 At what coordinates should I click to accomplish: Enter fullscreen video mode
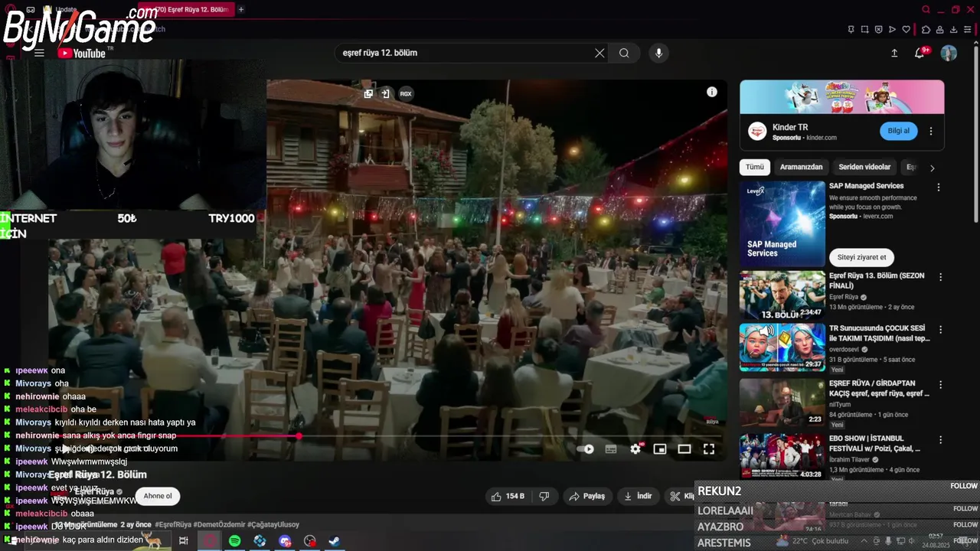pos(709,449)
